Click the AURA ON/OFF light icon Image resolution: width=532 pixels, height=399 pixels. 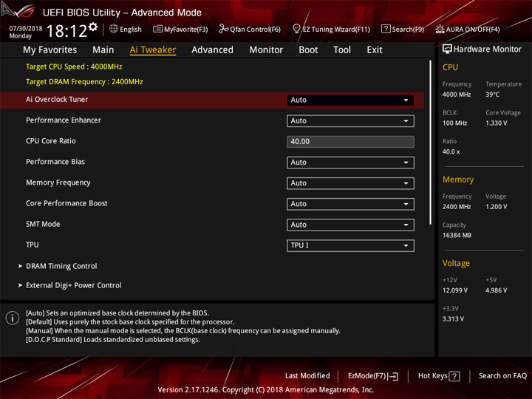click(x=440, y=29)
